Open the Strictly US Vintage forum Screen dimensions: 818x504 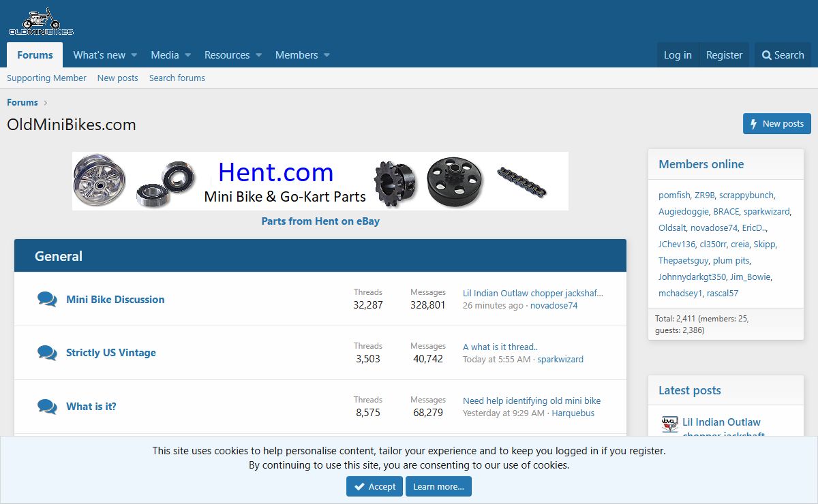(111, 353)
